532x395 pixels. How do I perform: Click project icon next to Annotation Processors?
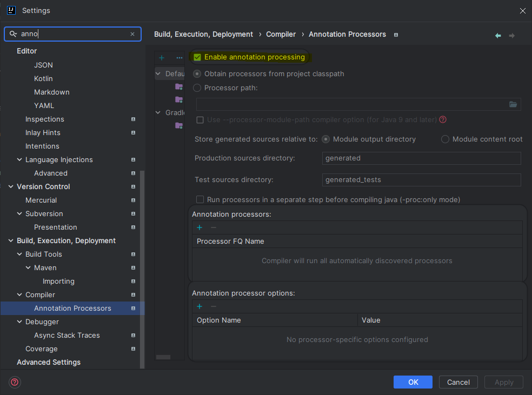click(x=133, y=308)
